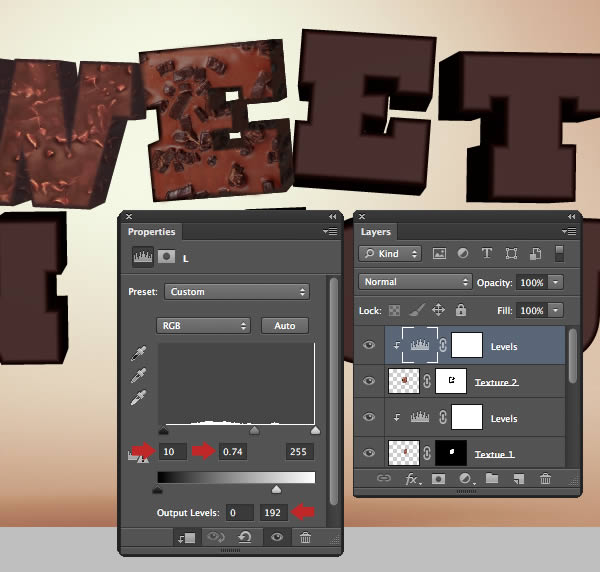Reset adjustment to defaults icon
Viewport: 600px width, 572px height.
(245, 538)
